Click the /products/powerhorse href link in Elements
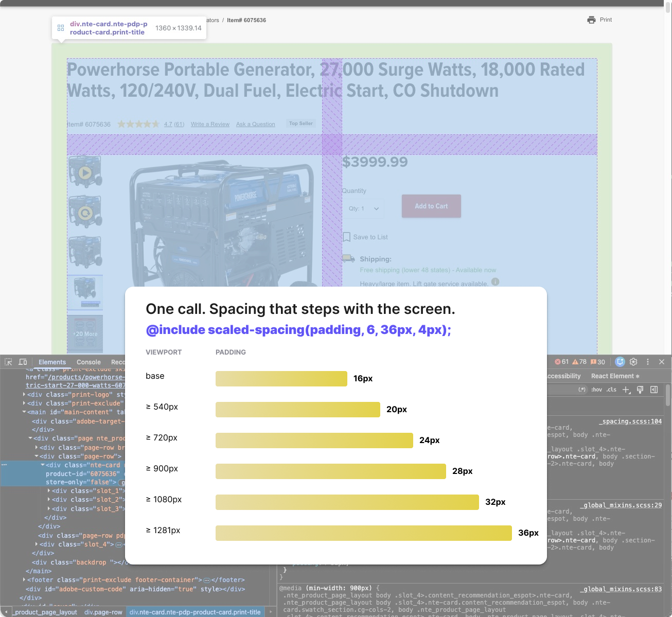Image resolution: width=672 pixels, height=617 pixels. [x=75, y=381]
